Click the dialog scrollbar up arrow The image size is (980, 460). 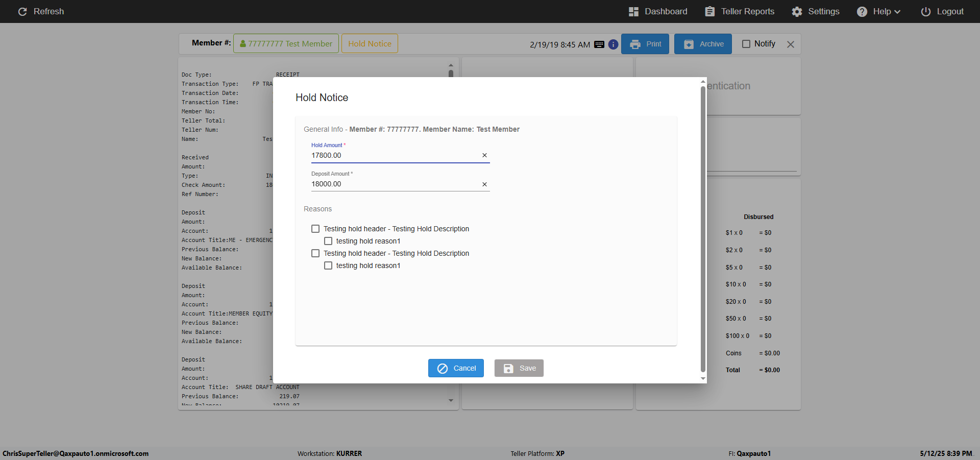pos(703,81)
